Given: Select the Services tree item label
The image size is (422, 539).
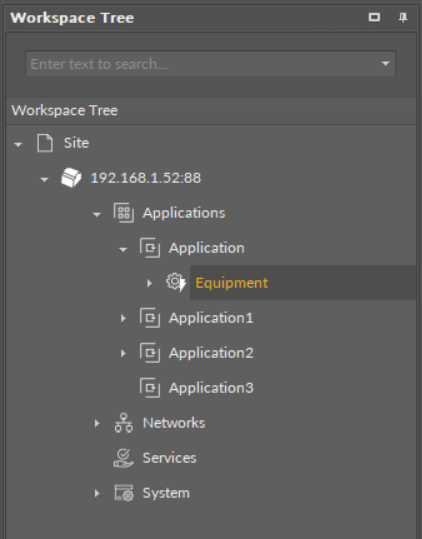Looking at the screenshot, I should coord(169,458).
